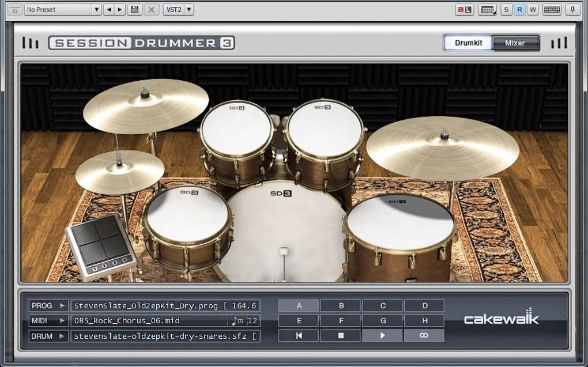Select pattern slot H

[x=424, y=320]
